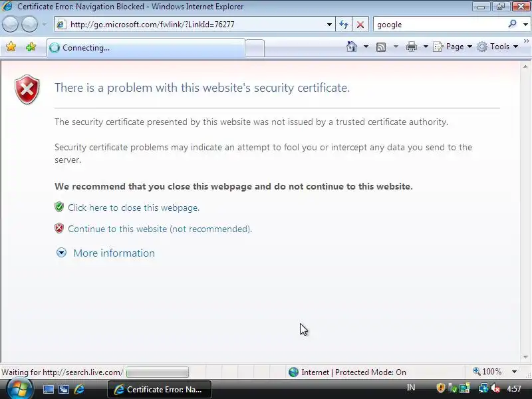Click the scrollbar down arrow
532x399 pixels.
click(525, 357)
